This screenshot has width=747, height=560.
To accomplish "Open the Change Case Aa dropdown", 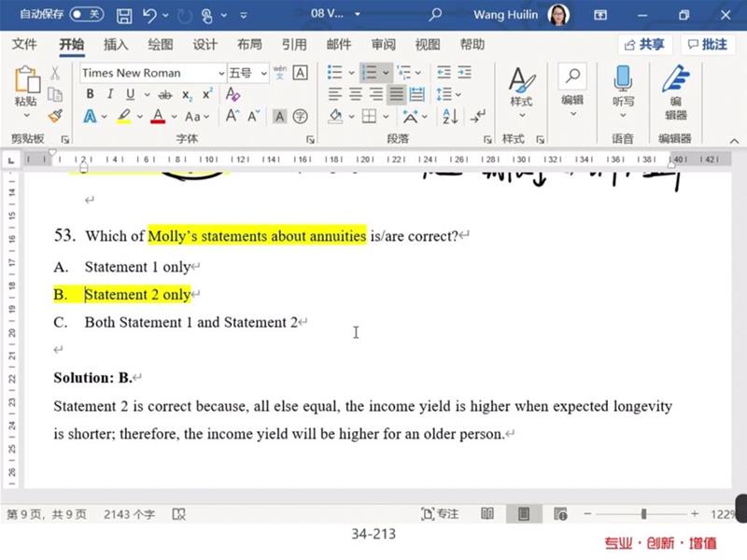I will 197,117.
